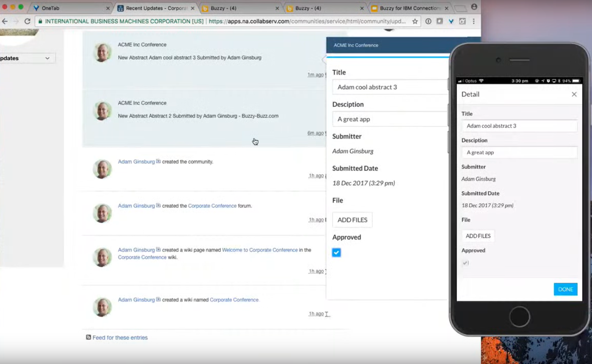Screen dimensions: 592x364
Task: Click Adam Ginsburg's avatar on the Adam cool abstract 3 entry
Action: point(102,52)
